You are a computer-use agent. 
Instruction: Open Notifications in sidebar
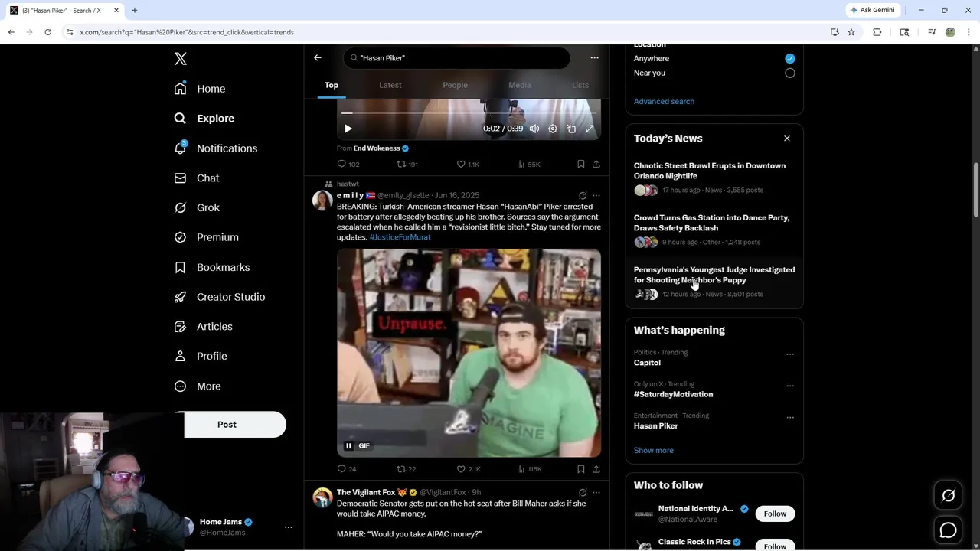tap(216, 148)
